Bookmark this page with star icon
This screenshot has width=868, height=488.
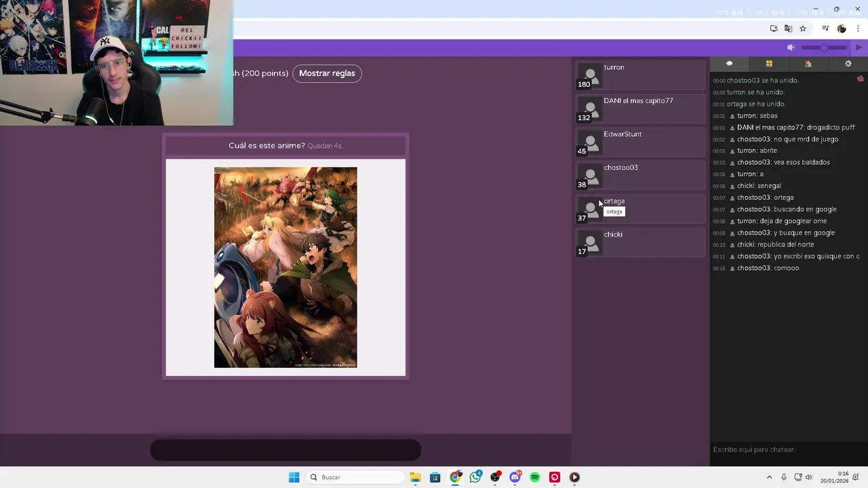[803, 28]
